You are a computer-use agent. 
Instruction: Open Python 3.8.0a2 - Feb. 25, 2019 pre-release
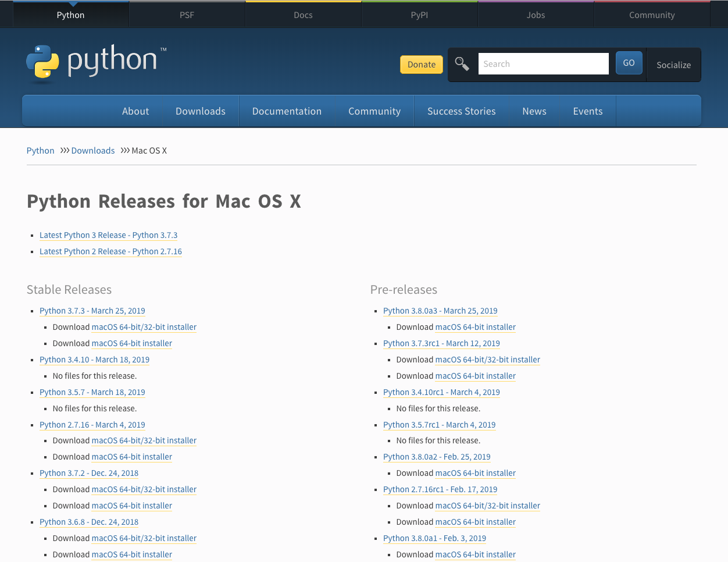[x=437, y=457]
